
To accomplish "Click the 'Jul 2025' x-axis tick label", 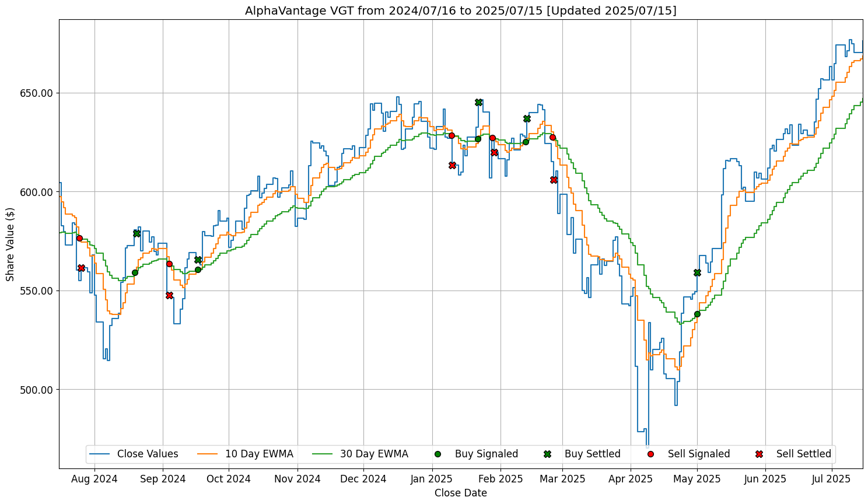I will point(831,479).
